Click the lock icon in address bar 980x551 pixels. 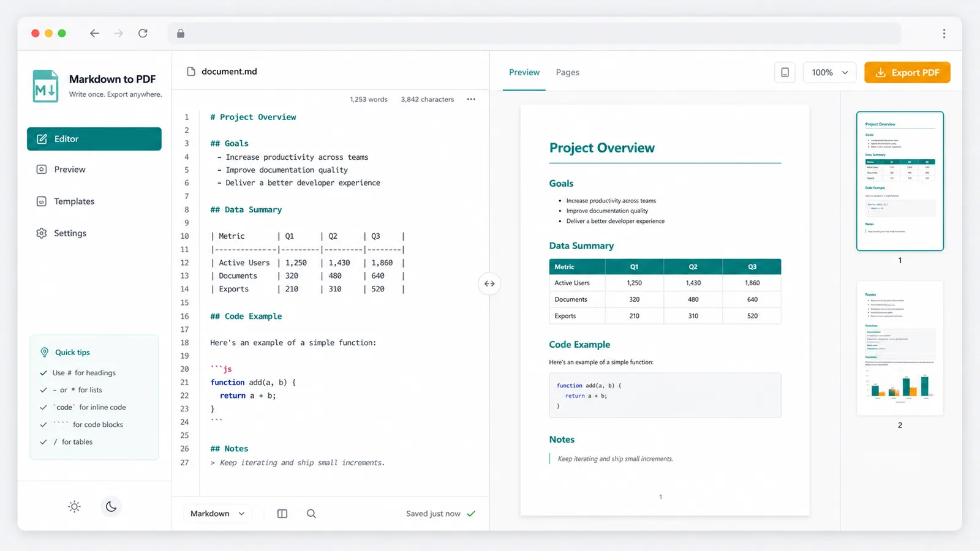pyautogui.click(x=181, y=34)
